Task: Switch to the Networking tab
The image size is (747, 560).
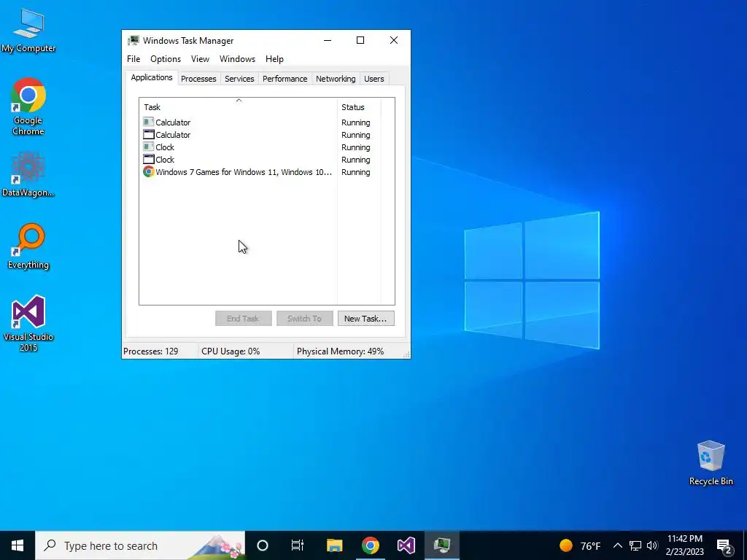Action: (336, 79)
